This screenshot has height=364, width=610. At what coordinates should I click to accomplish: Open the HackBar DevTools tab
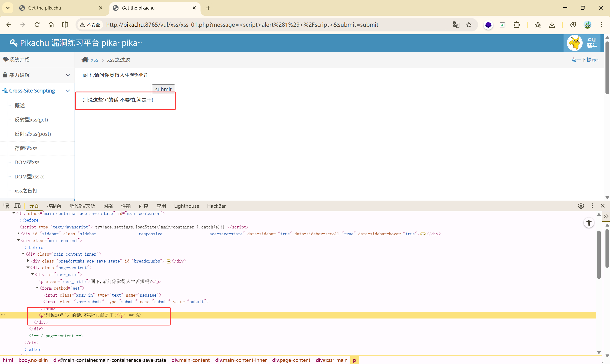click(216, 206)
